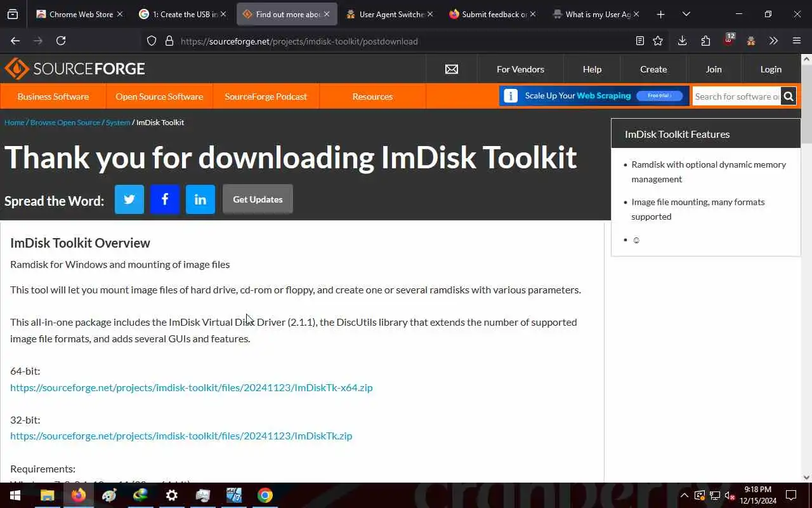The width and height of the screenshot is (812, 508).
Task: Open File Explorer from taskbar
Action: [x=48, y=495]
